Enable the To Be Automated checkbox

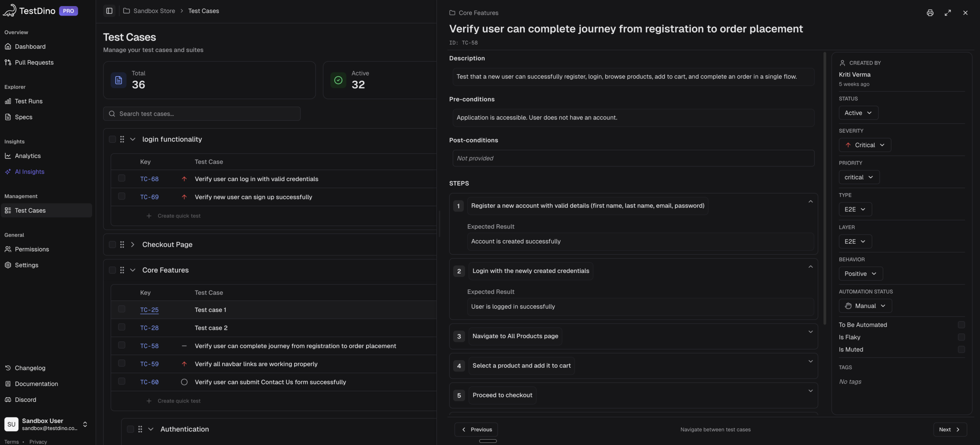point(961,325)
